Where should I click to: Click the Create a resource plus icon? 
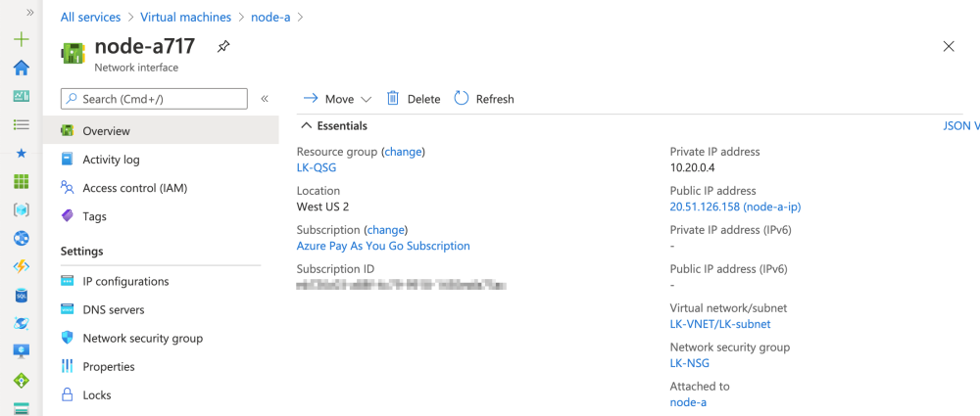(21, 40)
